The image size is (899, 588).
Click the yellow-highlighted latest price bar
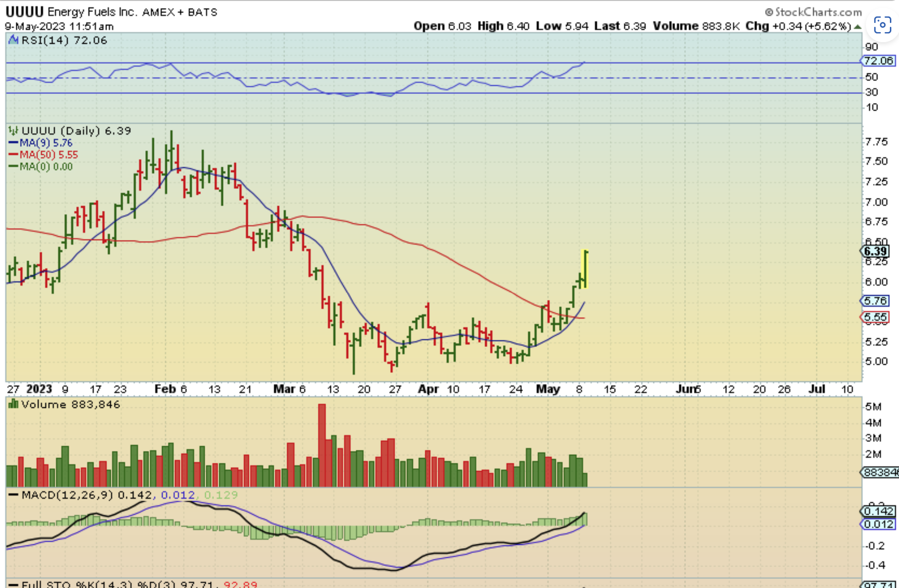[x=584, y=269]
